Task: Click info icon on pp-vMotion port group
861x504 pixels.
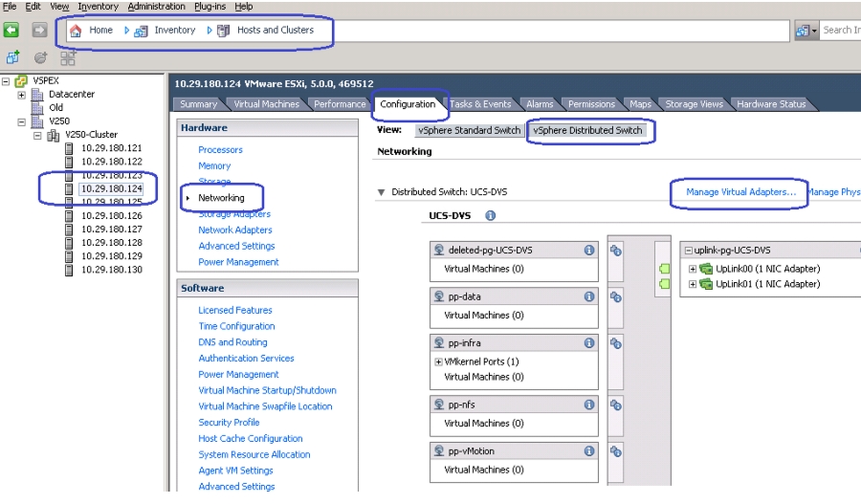Action: (x=589, y=451)
